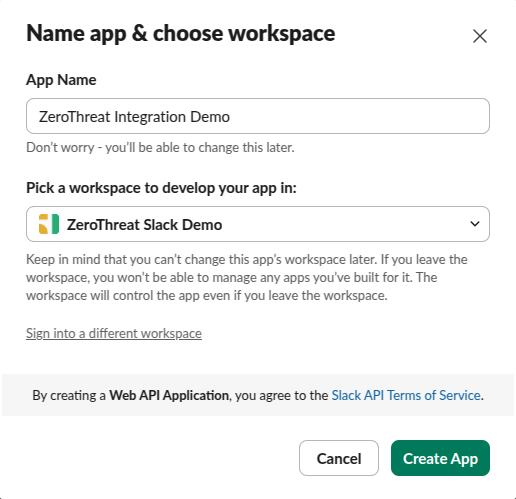
Task: Open Slack API Terms of Service link
Action: point(406,395)
